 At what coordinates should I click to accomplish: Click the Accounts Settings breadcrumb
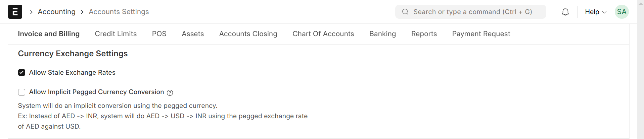119,12
